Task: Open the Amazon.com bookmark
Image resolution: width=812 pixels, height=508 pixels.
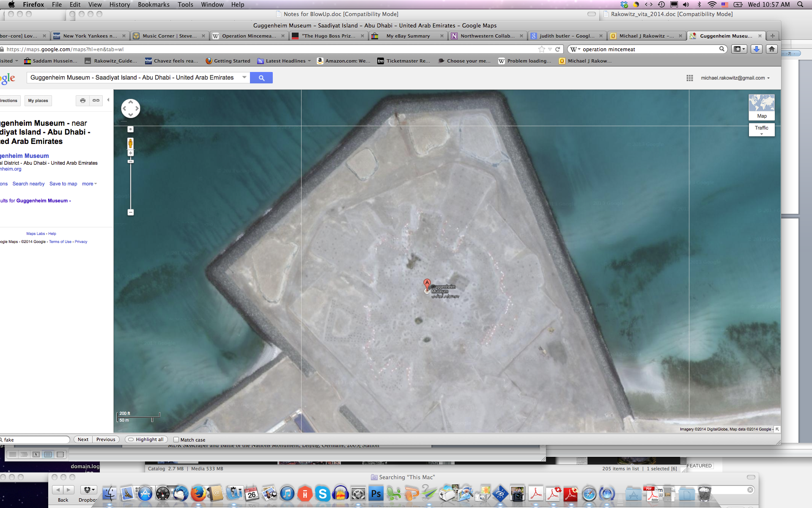Action: tap(343, 61)
